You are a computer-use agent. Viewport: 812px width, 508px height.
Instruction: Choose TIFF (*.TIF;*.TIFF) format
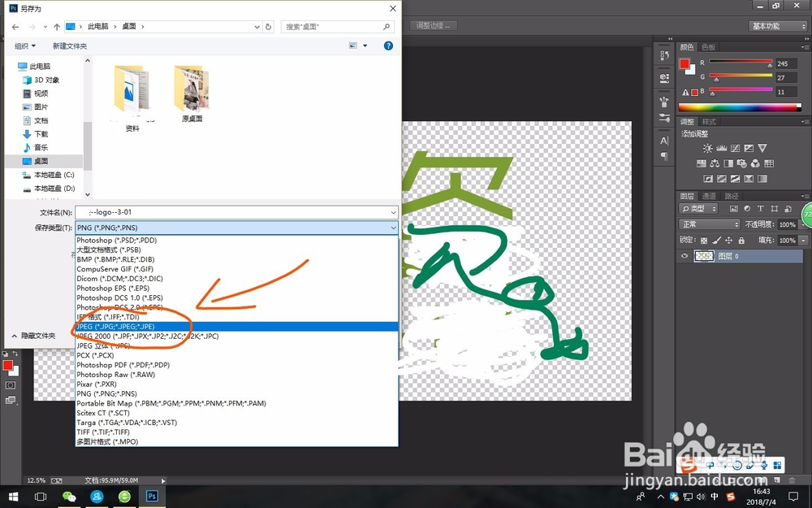click(236, 432)
